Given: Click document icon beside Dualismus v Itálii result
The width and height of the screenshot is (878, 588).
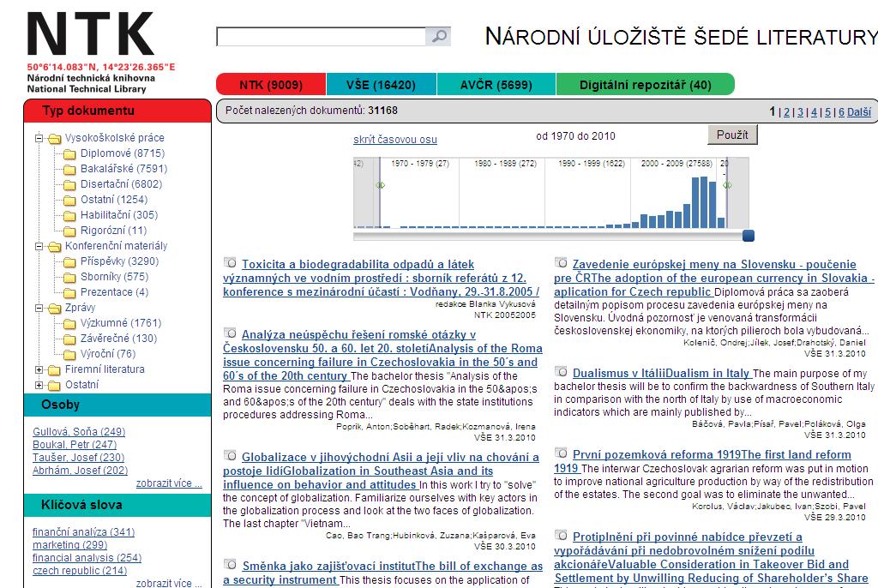Looking at the screenshot, I should (561, 372).
